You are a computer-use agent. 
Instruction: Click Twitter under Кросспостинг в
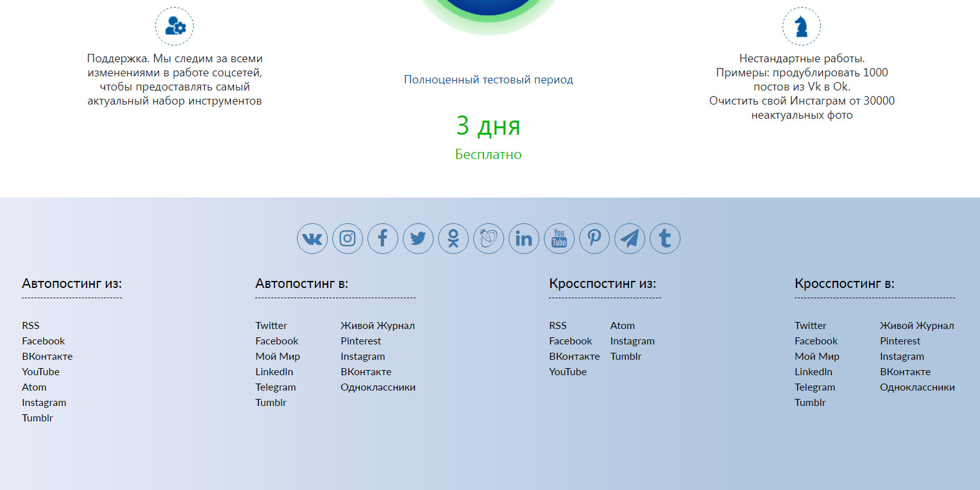click(x=811, y=326)
